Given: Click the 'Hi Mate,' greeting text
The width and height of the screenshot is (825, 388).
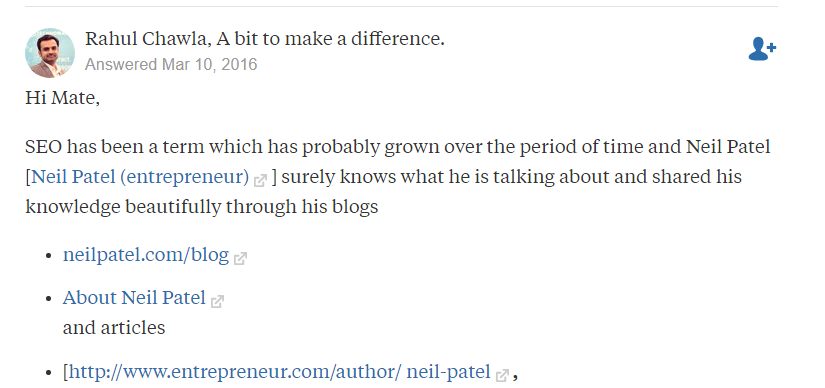Looking at the screenshot, I should coord(63,98).
